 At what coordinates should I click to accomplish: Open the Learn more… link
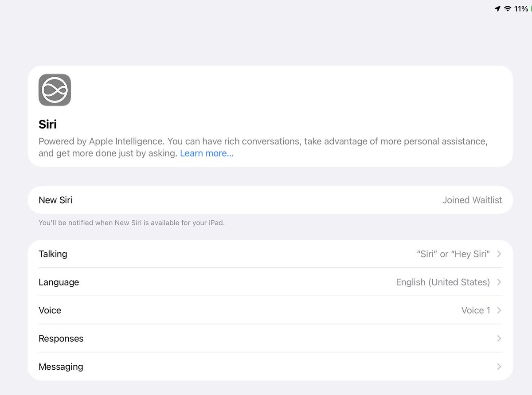click(x=207, y=153)
